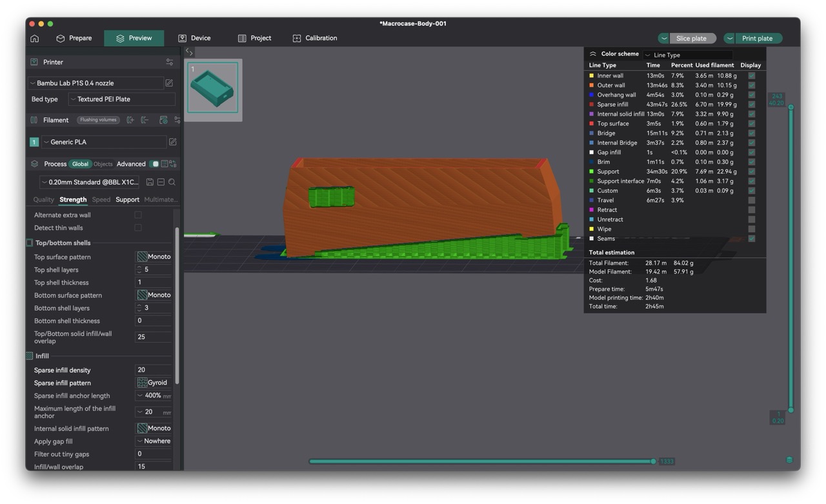Edit the Generic PLA filament preset
826x504 pixels.
pyautogui.click(x=172, y=142)
